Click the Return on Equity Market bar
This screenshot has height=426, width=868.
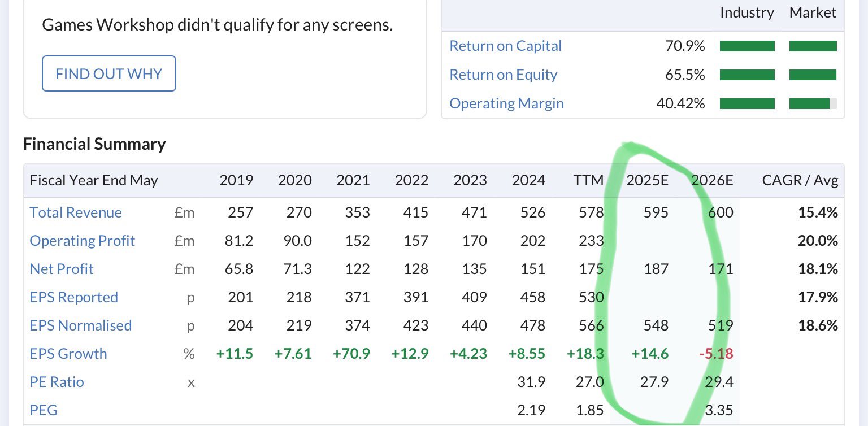click(x=813, y=75)
